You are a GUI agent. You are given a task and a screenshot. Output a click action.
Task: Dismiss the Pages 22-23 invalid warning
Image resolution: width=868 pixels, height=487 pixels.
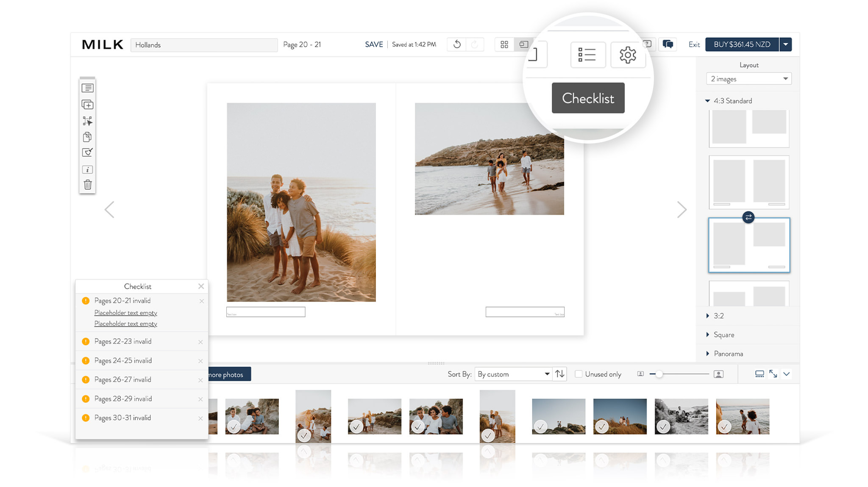pos(200,342)
